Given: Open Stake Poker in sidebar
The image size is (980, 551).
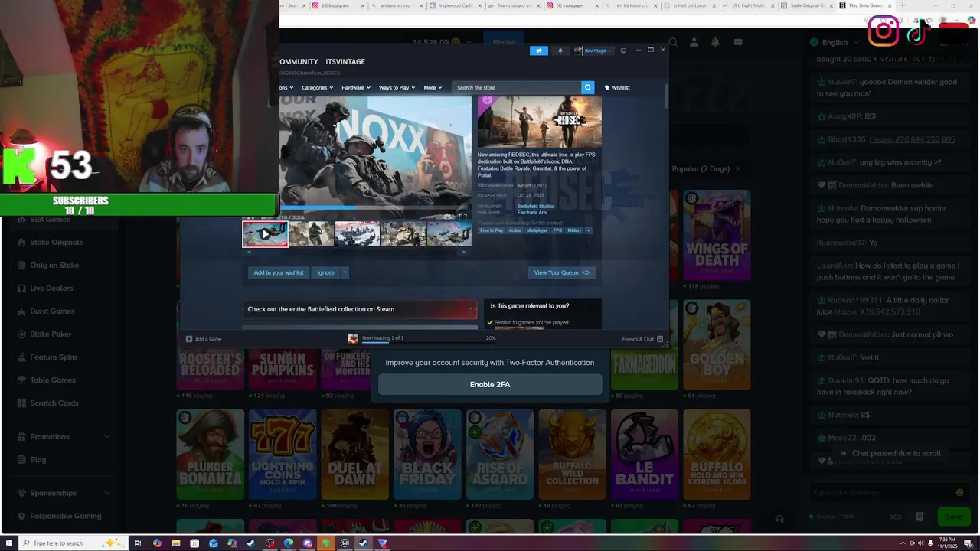Looking at the screenshot, I should (51, 334).
